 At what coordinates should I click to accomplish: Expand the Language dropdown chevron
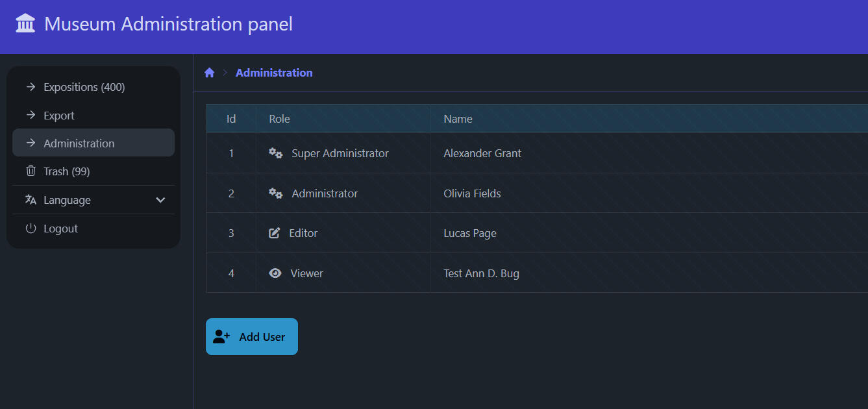(161, 200)
